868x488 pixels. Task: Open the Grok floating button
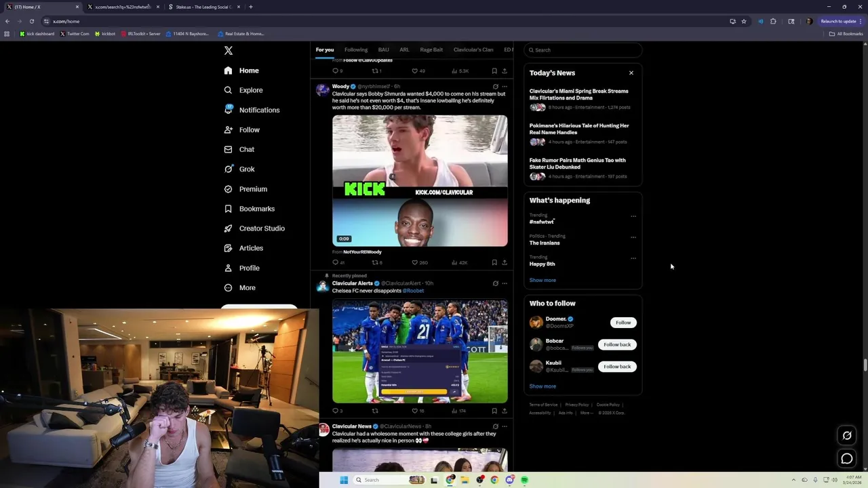coord(847,435)
